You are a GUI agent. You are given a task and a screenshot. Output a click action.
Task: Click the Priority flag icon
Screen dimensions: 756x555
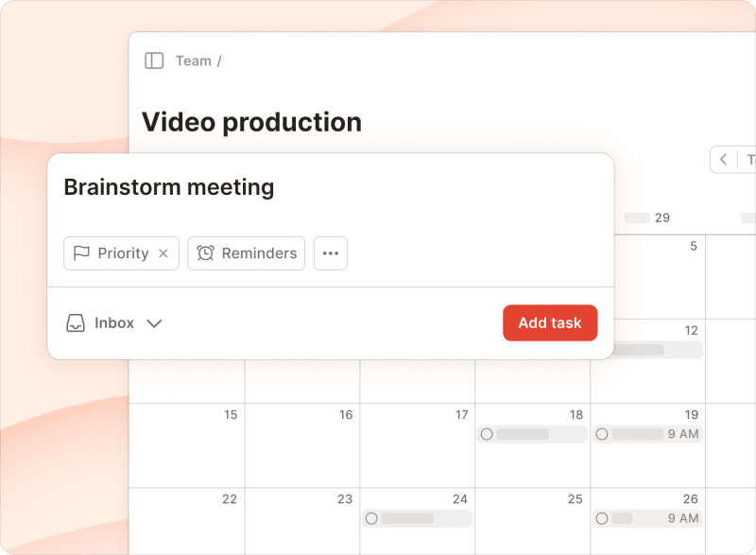81,252
